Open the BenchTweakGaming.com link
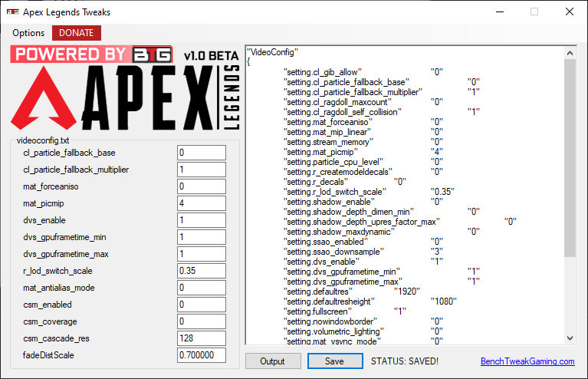Screen dimensions: 588x379 (x=527, y=361)
